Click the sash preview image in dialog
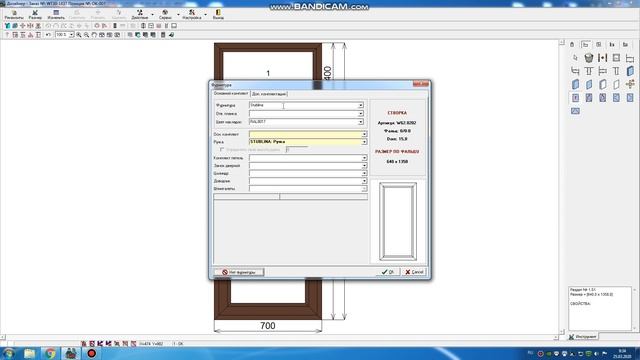 [x=398, y=221]
